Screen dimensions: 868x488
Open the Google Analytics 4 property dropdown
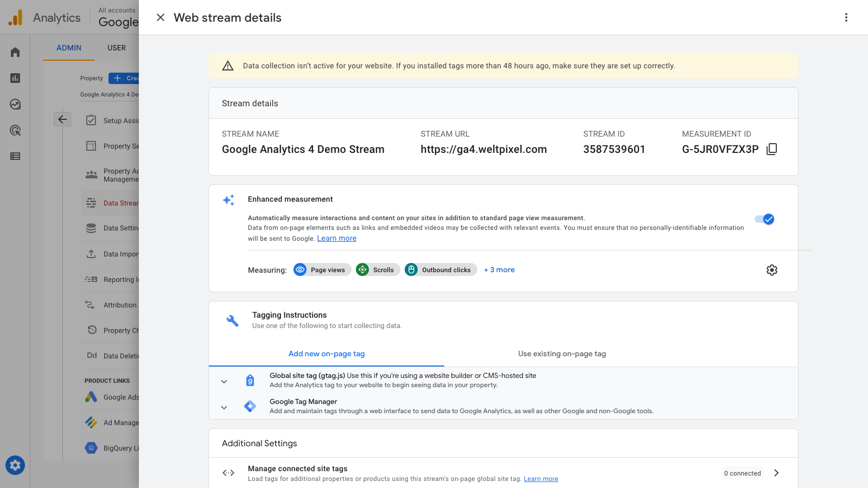[x=110, y=94]
